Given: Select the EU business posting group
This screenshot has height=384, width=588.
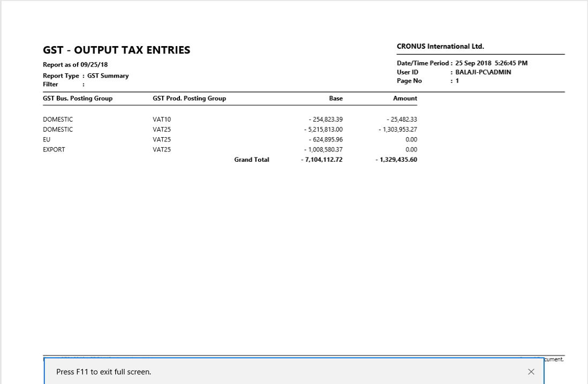Looking at the screenshot, I should pyautogui.click(x=47, y=139).
